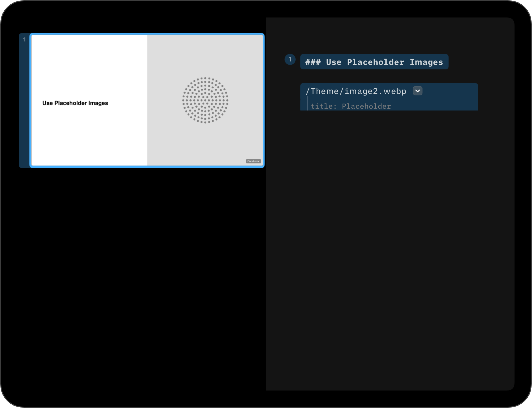Click the word 'Images' in editor heading

point(426,62)
